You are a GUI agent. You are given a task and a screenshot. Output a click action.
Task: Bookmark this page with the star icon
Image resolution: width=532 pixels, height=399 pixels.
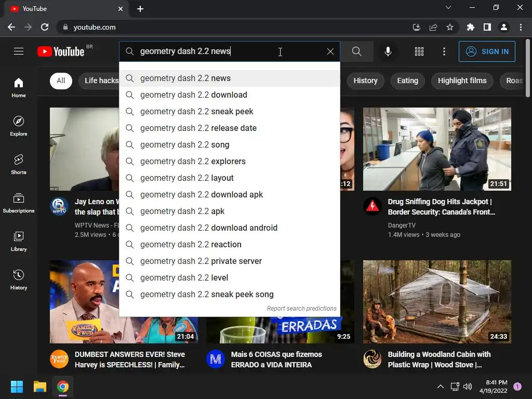click(450, 27)
